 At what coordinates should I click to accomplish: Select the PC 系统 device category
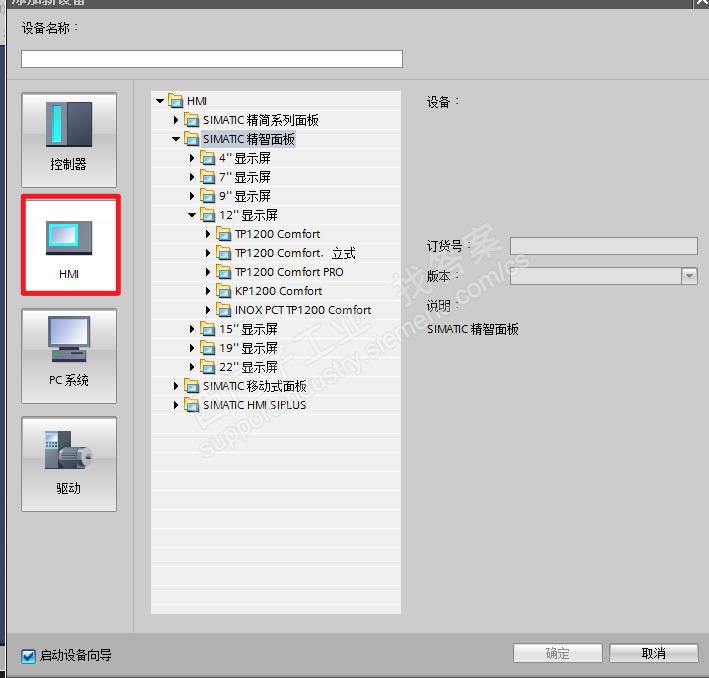tap(69, 356)
